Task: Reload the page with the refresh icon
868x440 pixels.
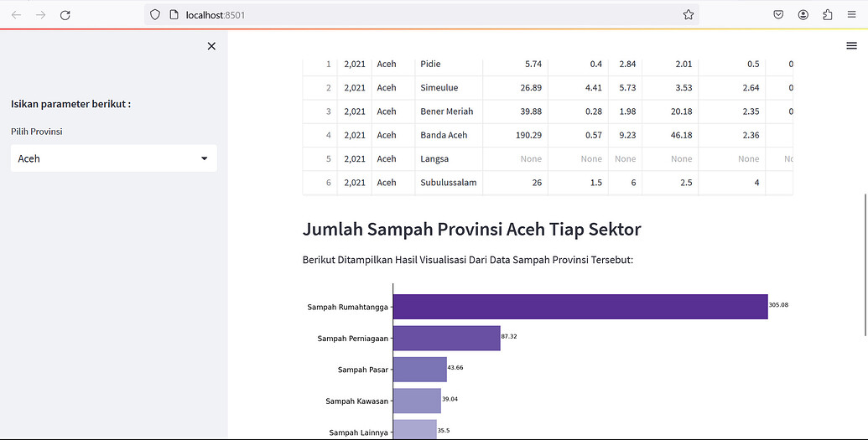Action: coord(65,15)
